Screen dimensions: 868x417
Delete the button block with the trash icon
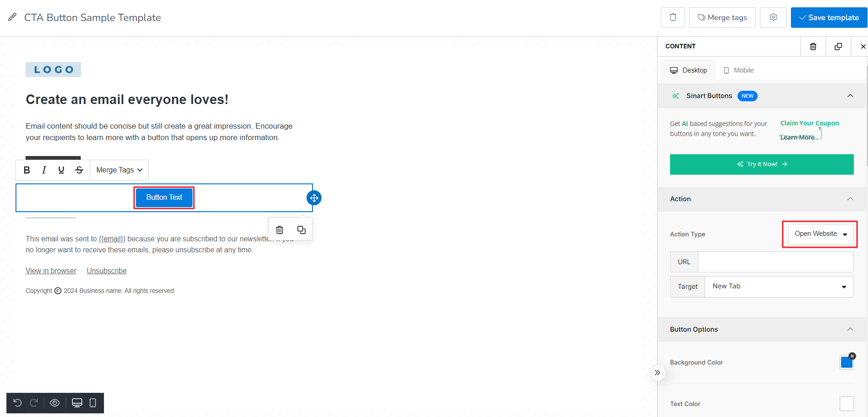click(x=279, y=229)
